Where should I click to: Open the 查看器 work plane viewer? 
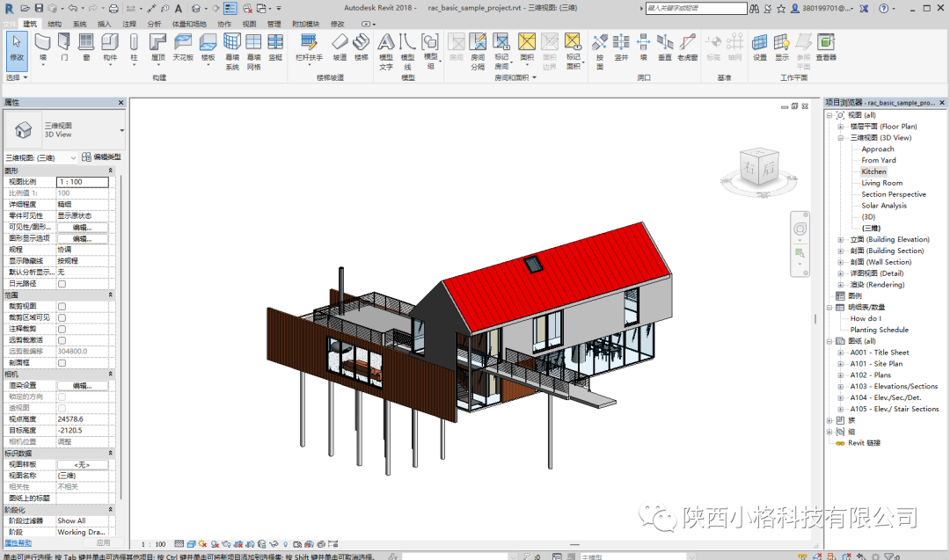pos(826,47)
